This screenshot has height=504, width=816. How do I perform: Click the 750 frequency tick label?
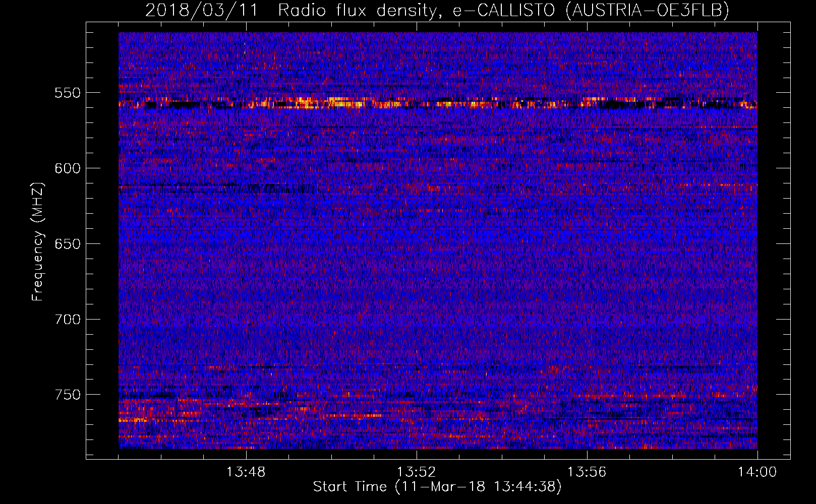coord(68,395)
